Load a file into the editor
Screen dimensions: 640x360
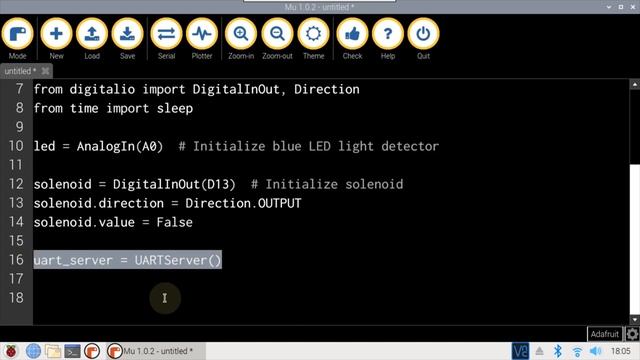coord(92,39)
